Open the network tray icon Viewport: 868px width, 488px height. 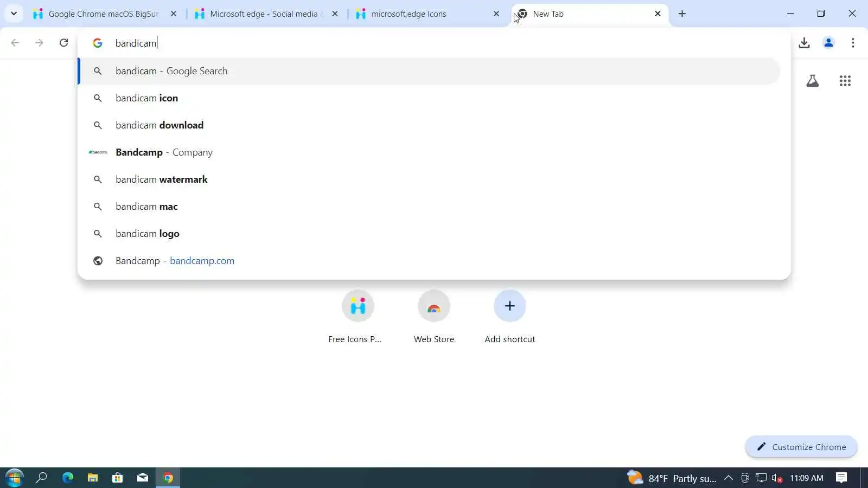[761, 478]
